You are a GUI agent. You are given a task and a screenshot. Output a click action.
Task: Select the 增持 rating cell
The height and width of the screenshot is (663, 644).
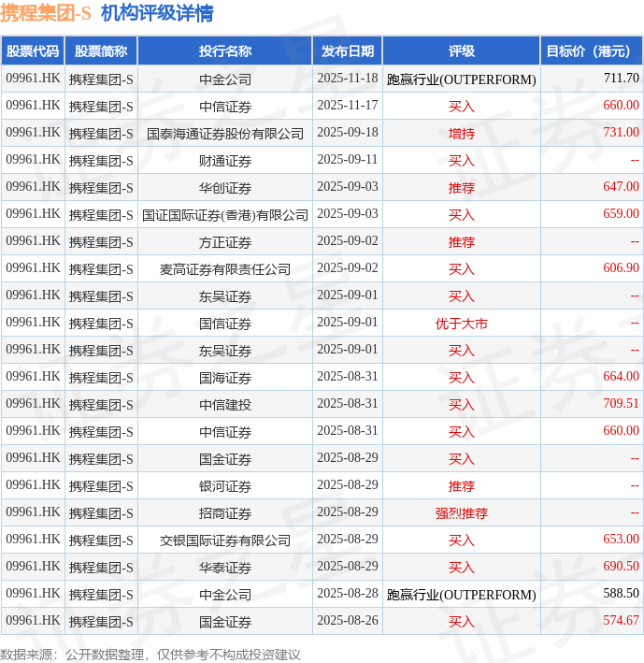tap(462, 134)
